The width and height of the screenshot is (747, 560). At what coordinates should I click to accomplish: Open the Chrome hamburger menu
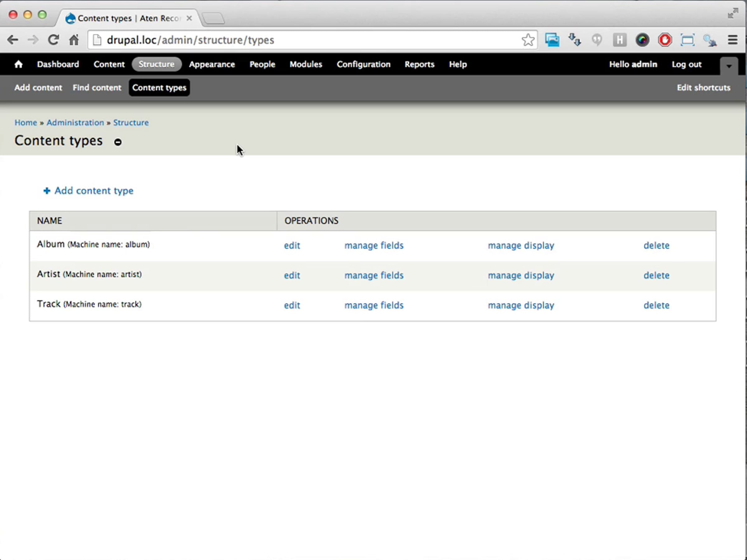[732, 40]
